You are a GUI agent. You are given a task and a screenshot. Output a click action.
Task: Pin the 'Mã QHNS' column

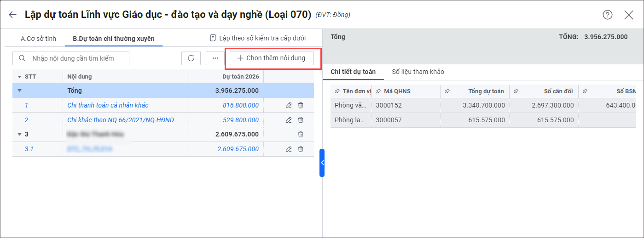pos(378,91)
